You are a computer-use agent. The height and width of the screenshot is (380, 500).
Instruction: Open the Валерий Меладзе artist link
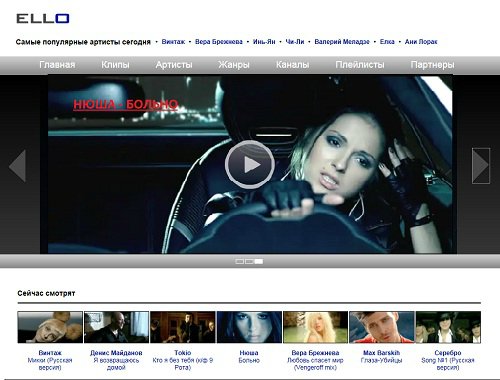click(x=342, y=42)
